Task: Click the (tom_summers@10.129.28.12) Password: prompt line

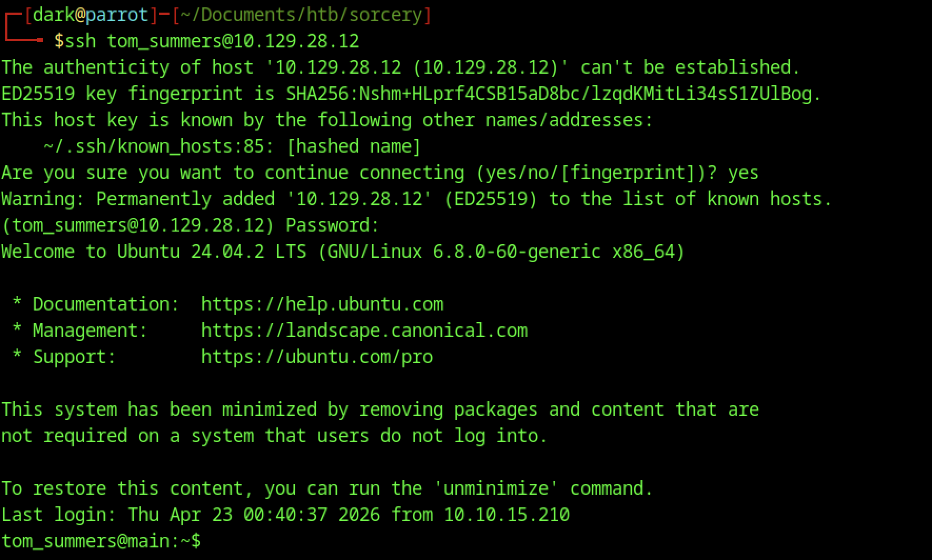Action: pos(190,225)
